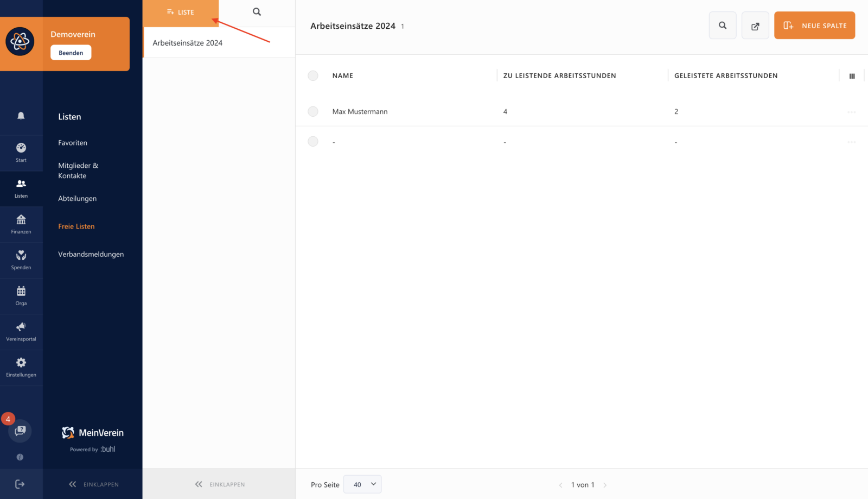Open Mitglieder & Kontakte
The width and height of the screenshot is (868, 499).
click(78, 170)
